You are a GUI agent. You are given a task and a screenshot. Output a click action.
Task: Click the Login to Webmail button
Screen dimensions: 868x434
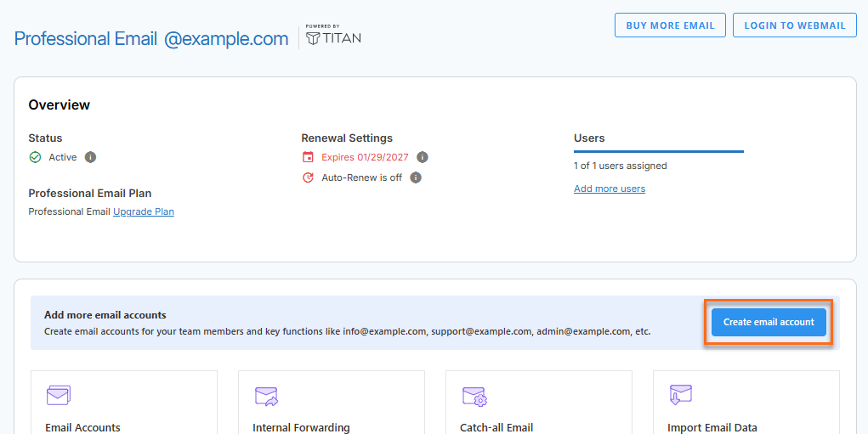click(x=794, y=25)
